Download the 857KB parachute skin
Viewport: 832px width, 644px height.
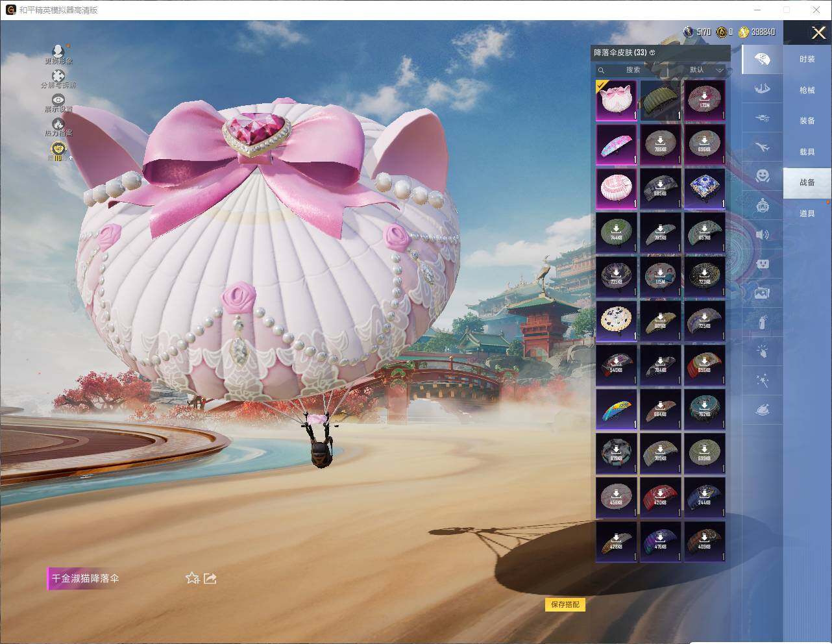click(704, 232)
